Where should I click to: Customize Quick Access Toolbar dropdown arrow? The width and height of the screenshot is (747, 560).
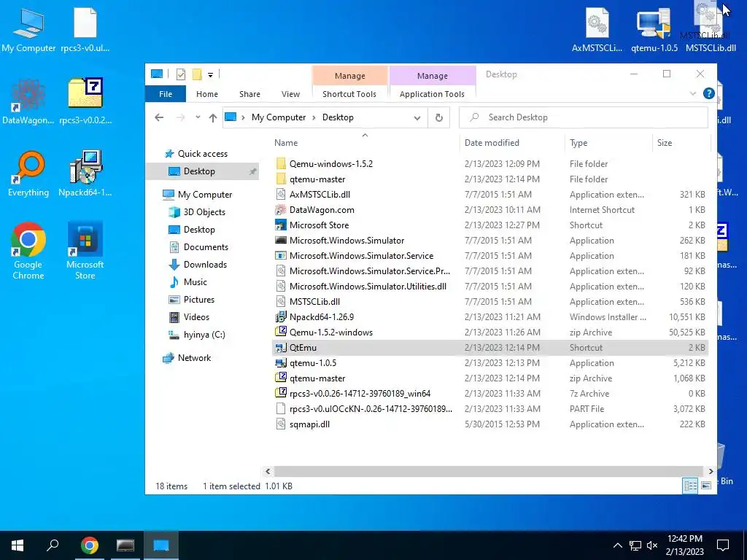[x=210, y=75]
